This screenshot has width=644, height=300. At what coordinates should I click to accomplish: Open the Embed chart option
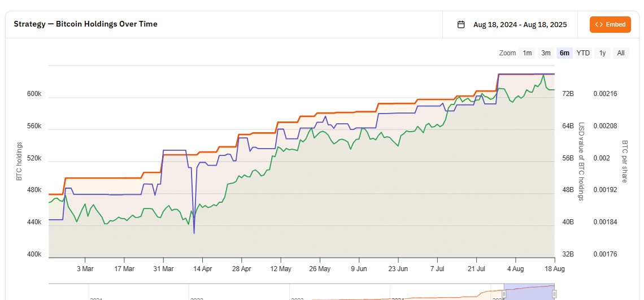[x=610, y=25]
